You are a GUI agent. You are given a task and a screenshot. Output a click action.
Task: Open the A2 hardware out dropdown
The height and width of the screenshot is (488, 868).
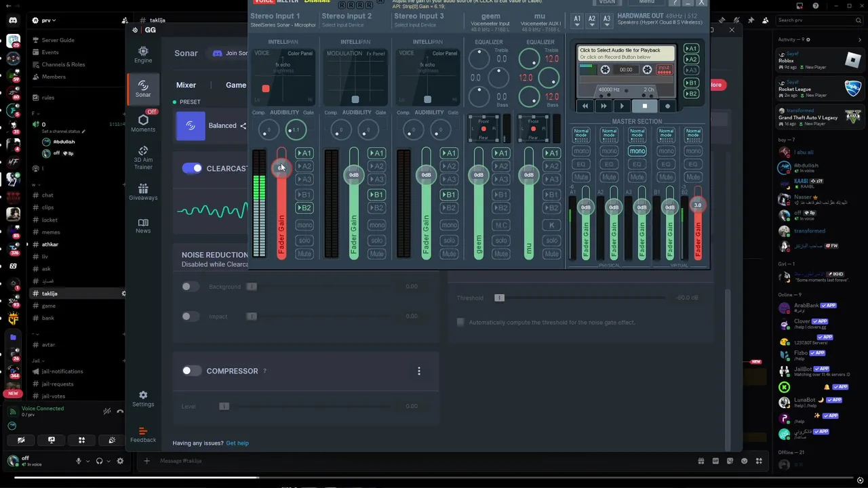[x=592, y=20]
